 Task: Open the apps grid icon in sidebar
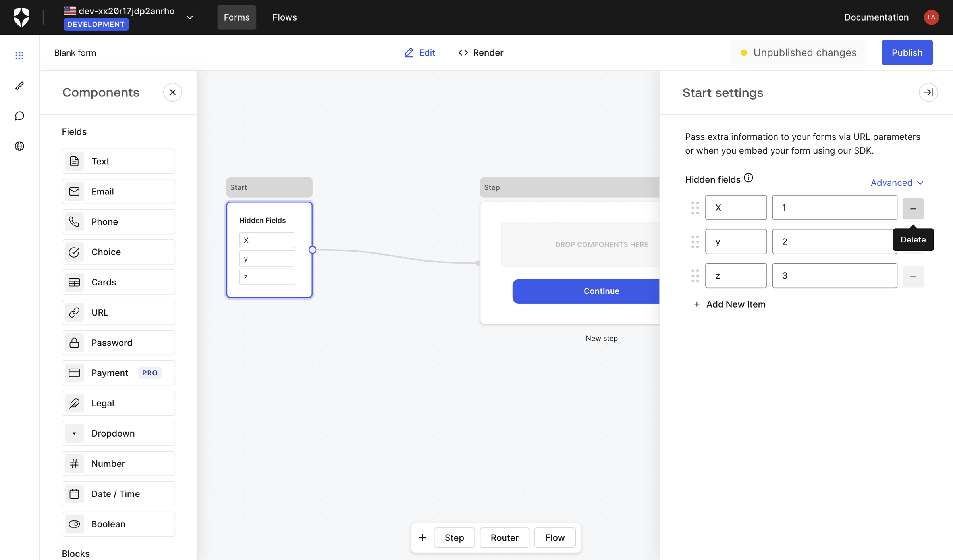(19, 55)
